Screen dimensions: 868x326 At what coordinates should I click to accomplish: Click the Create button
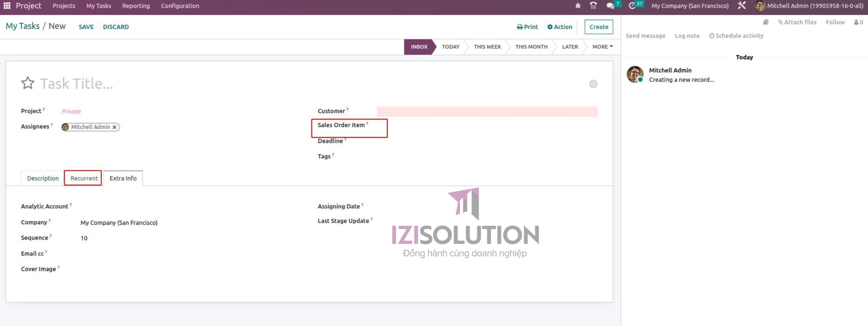[599, 27]
